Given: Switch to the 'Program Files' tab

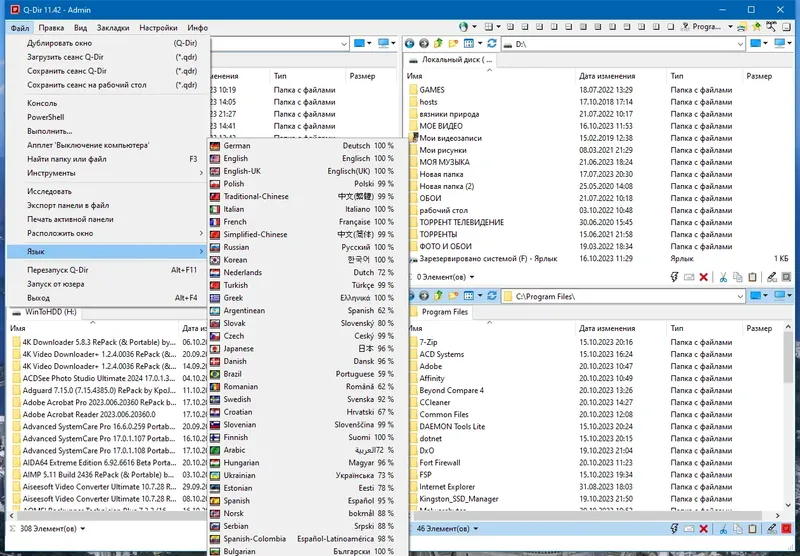Looking at the screenshot, I should 439,312.
